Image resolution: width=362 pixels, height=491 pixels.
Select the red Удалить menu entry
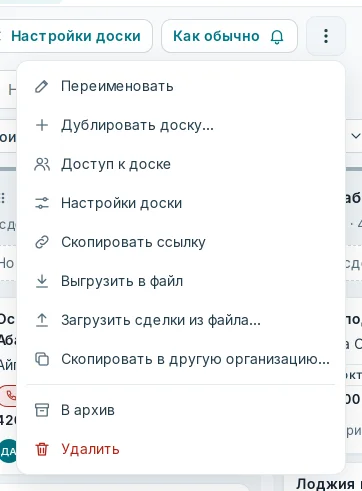tap(181, 449)
